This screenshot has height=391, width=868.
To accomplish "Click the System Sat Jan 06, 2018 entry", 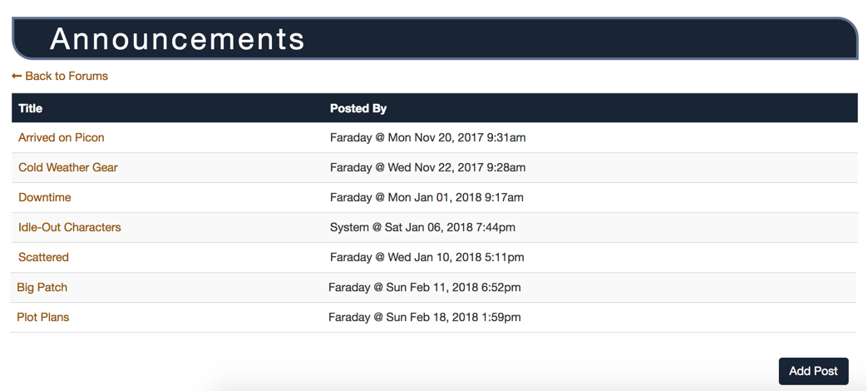I will tap(422, 227).
